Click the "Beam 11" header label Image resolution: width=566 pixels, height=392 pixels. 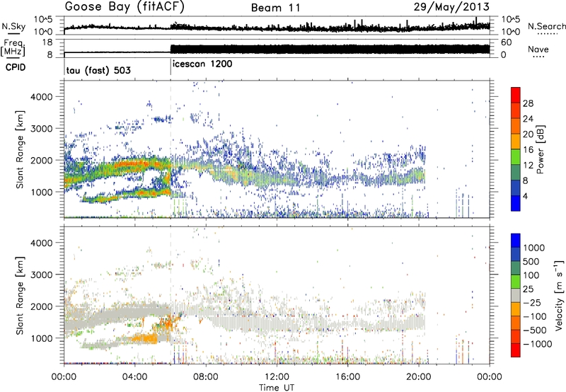(276, 8)
